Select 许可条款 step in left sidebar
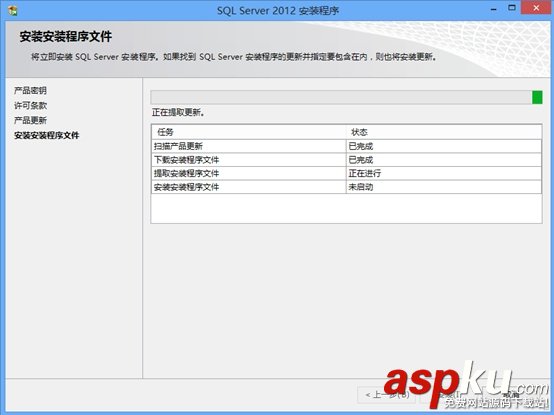Viewport: 554px width, 415px height. click(x=30, y=105)
